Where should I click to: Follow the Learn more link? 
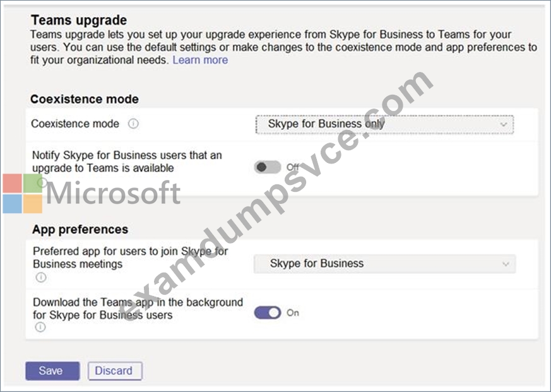(x=200, y=60)
